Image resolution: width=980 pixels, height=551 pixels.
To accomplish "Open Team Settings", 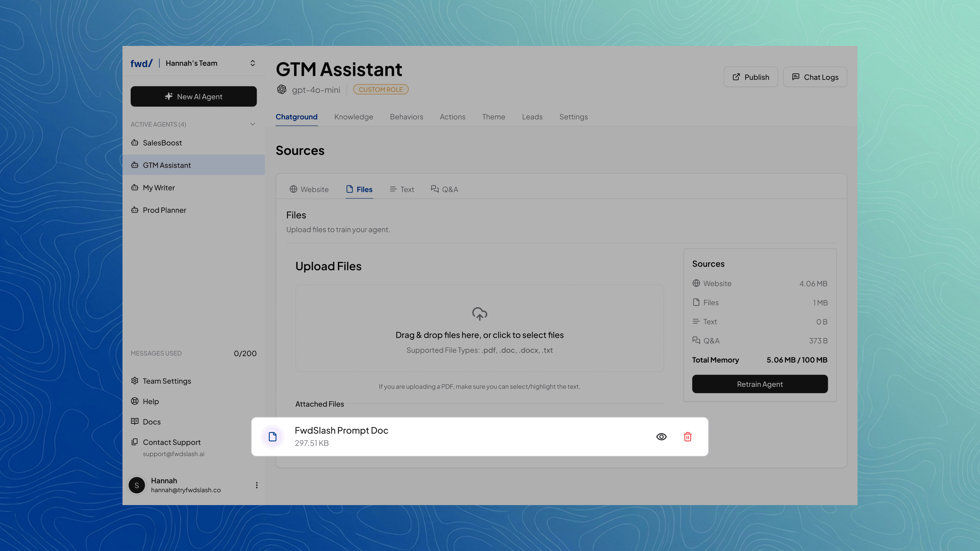I will (x=167, y=381).
